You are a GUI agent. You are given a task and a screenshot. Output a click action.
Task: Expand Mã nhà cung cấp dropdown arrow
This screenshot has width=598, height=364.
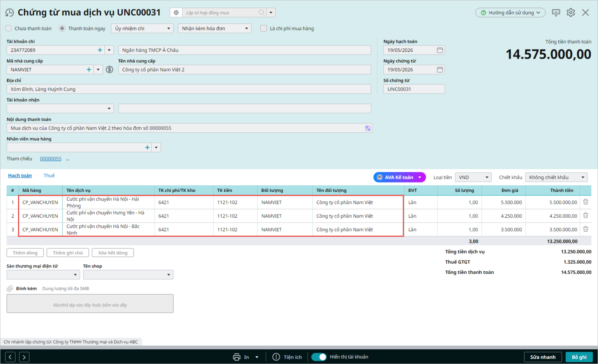(x=98, y=69)
